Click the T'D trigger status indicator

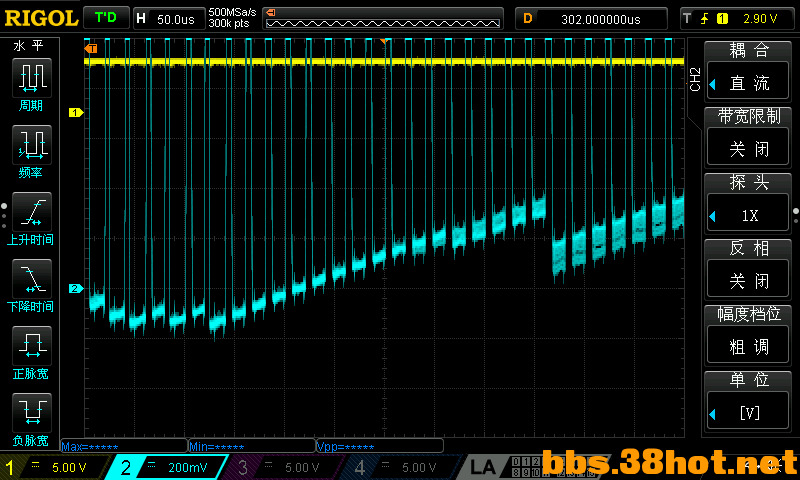(x=106, y=18)
